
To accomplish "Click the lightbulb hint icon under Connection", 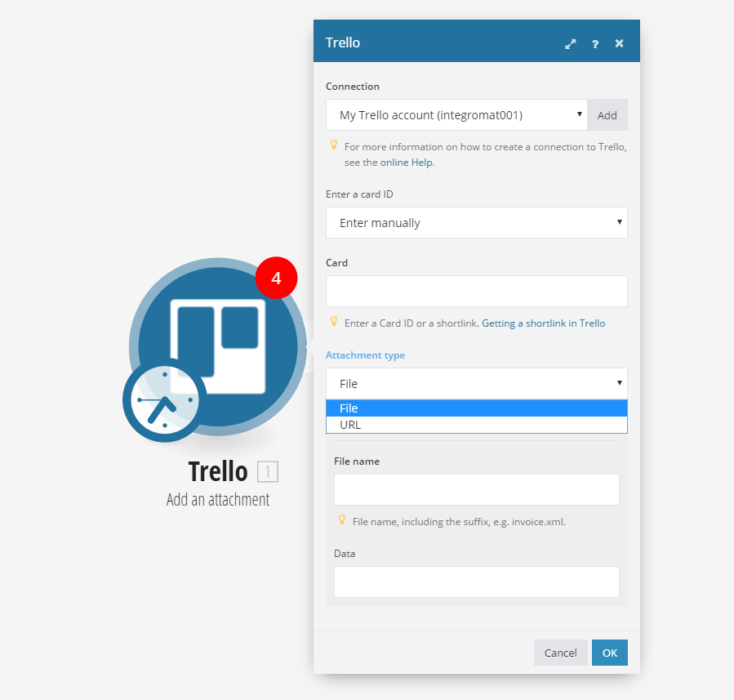I will (x=334, y=145).
